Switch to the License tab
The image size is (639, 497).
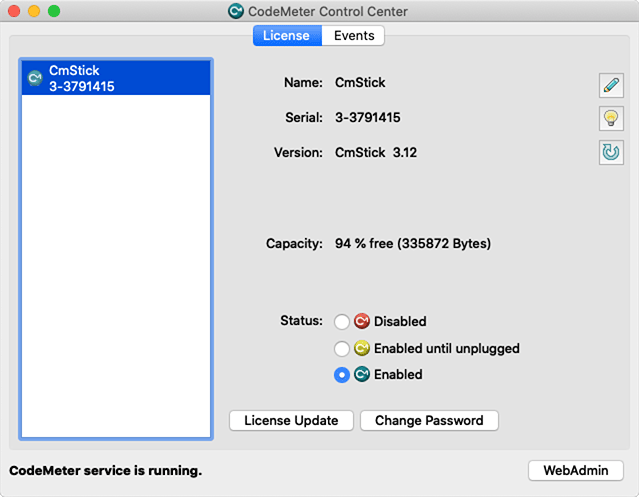click(287, 35)
